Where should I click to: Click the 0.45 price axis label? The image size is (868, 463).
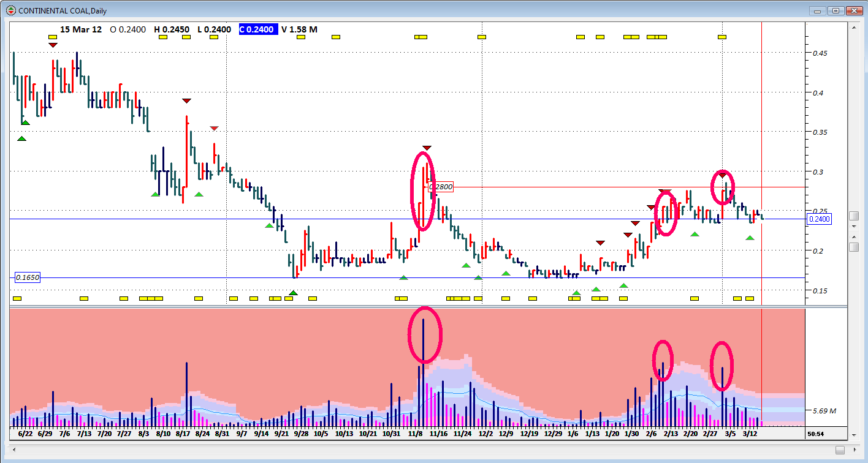point(820,53)
